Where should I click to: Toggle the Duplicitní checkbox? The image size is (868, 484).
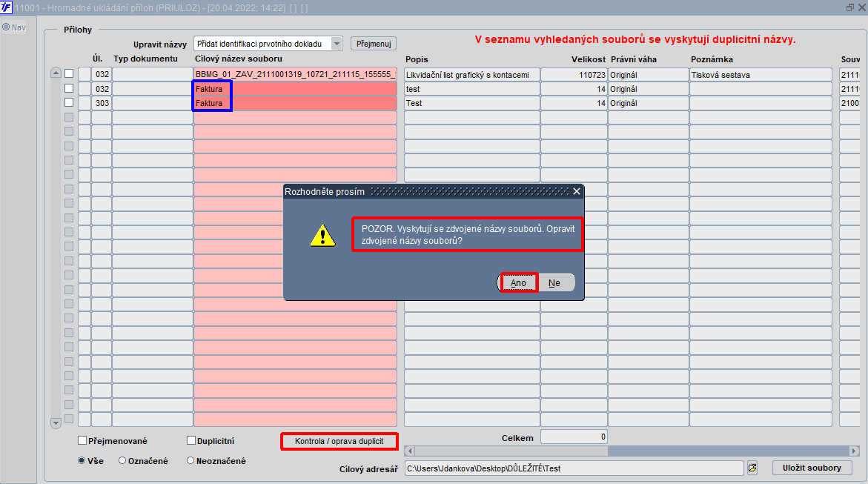(x=191, y=441)
